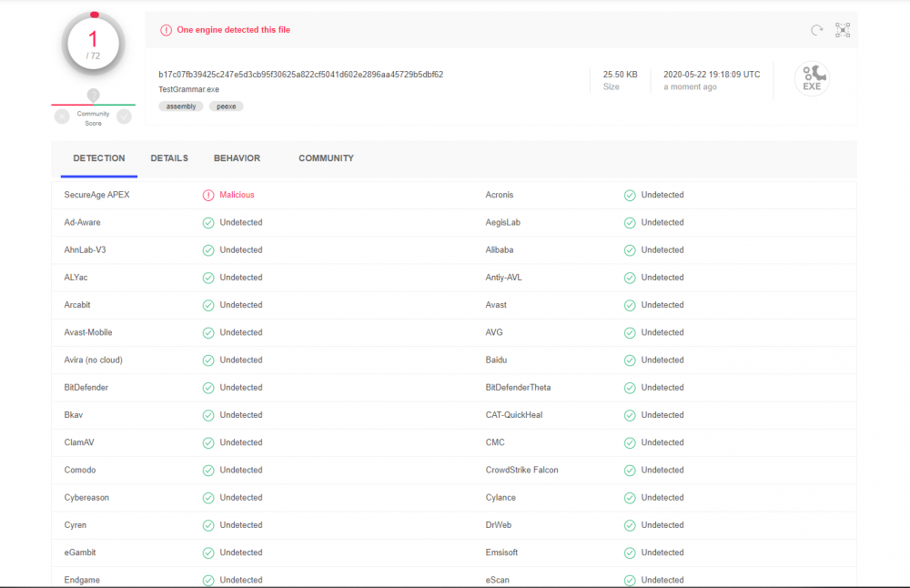Click the TestGrammar.exe file name

tap(188, 89)
